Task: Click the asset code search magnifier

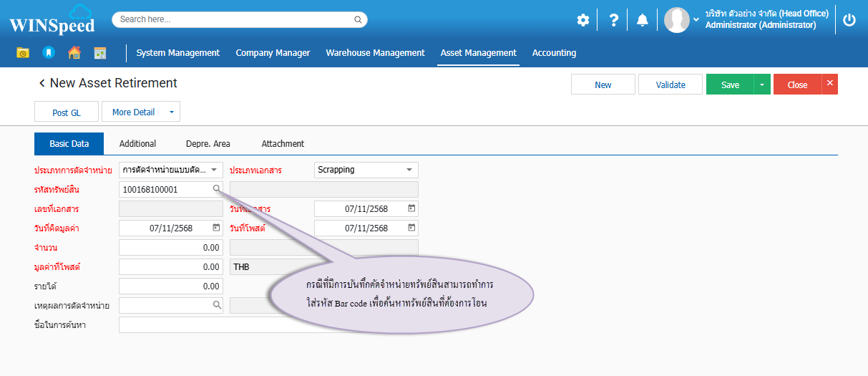Action: point(216,189)
